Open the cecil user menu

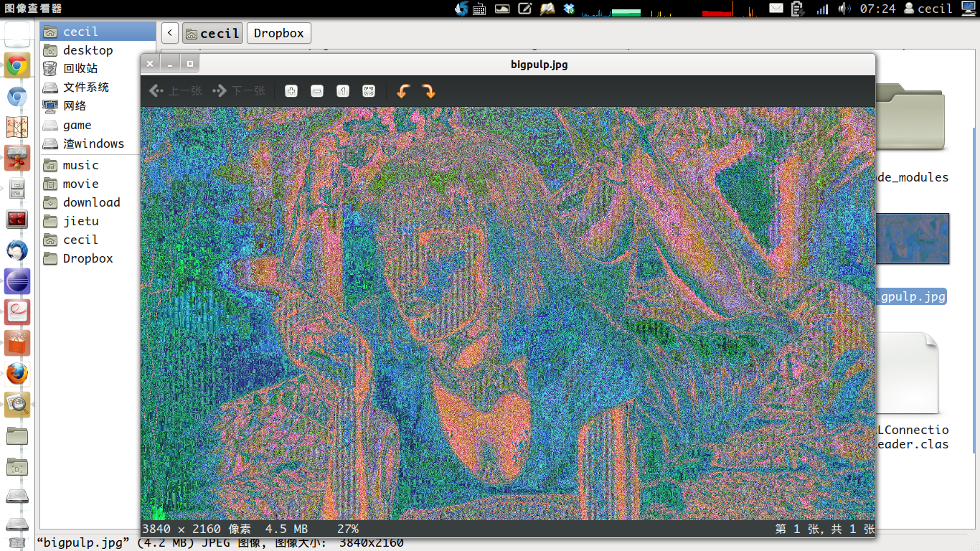[x=928, y=9]
